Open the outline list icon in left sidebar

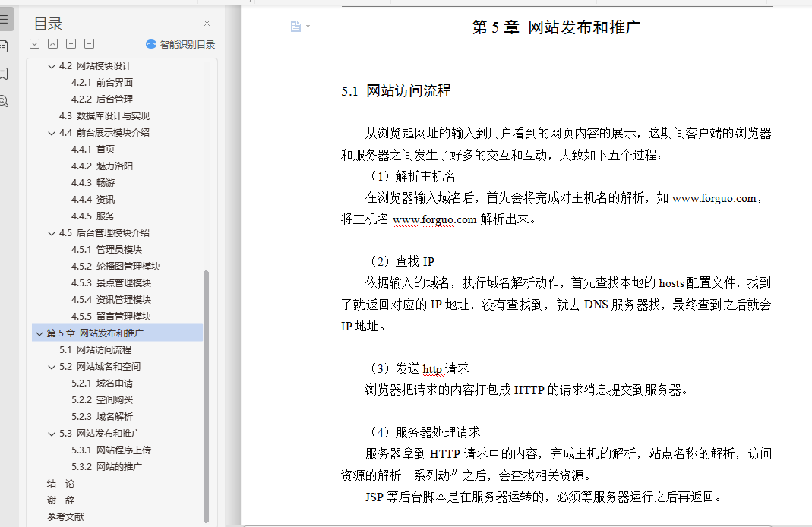[x=4, y=20]
